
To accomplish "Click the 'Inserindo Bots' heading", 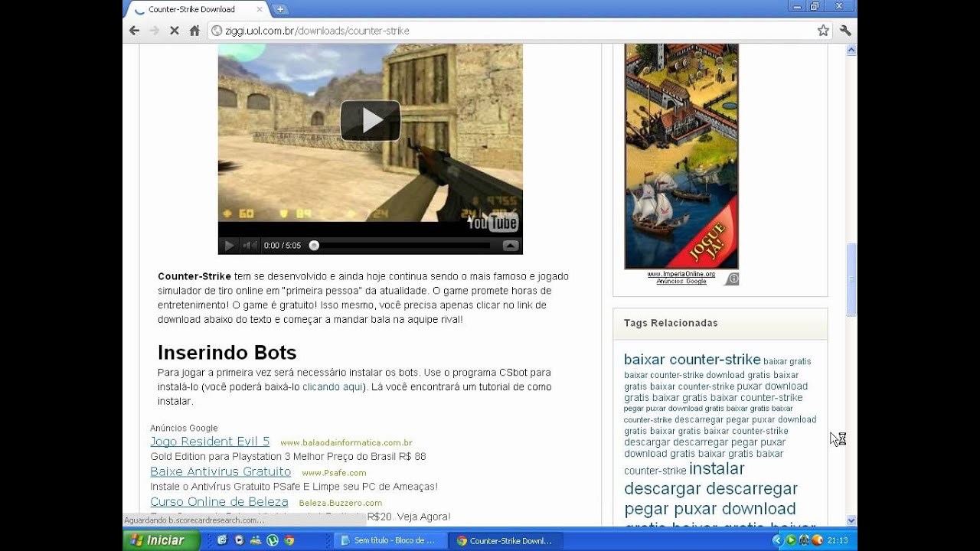I will click(x=227, y=353).
